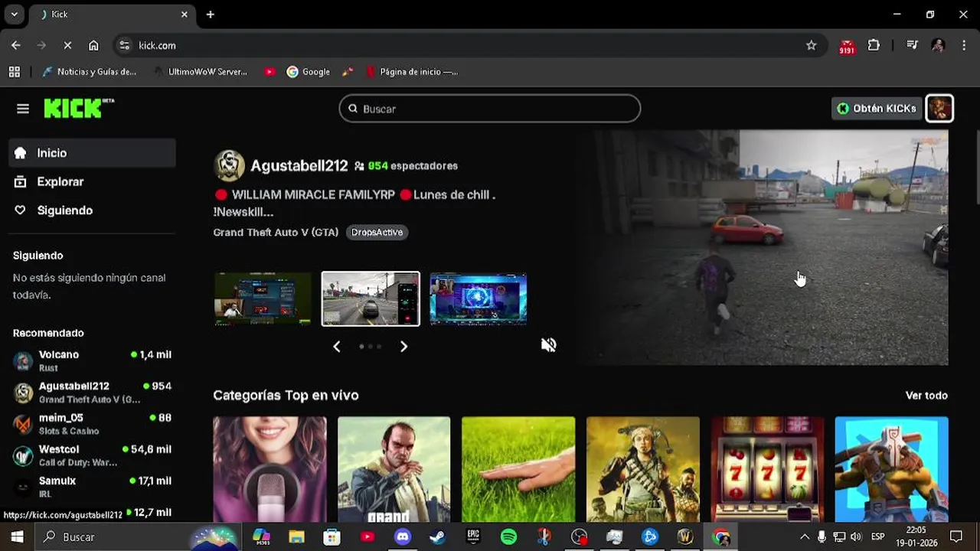Open the profile avatar menu
The image size is (980, 551).
(939, 109)
